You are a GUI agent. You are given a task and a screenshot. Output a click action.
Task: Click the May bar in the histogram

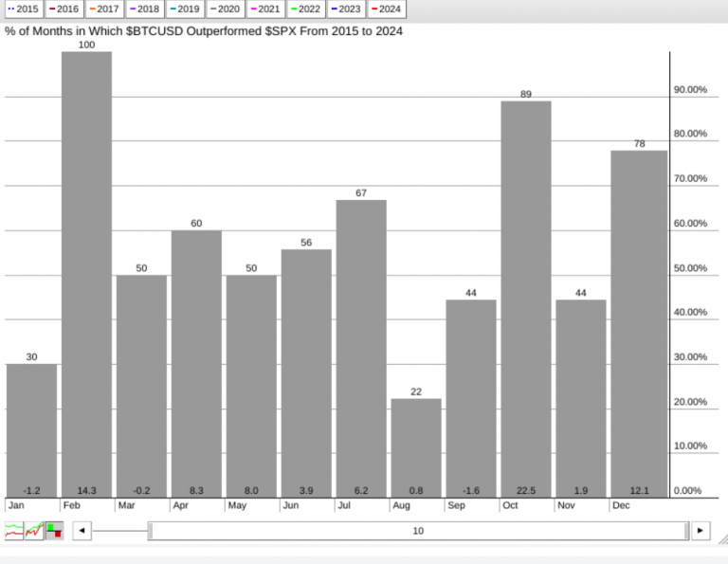(x=251, y=386)
